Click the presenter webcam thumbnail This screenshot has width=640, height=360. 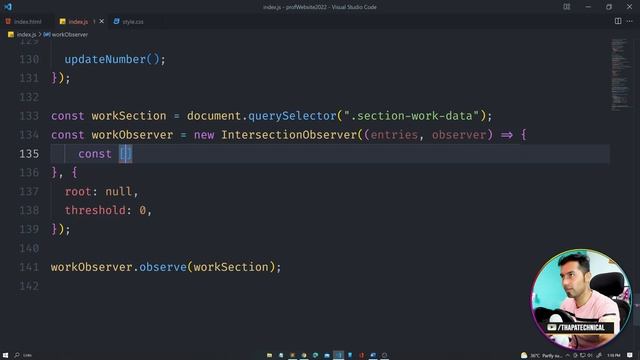581,299
